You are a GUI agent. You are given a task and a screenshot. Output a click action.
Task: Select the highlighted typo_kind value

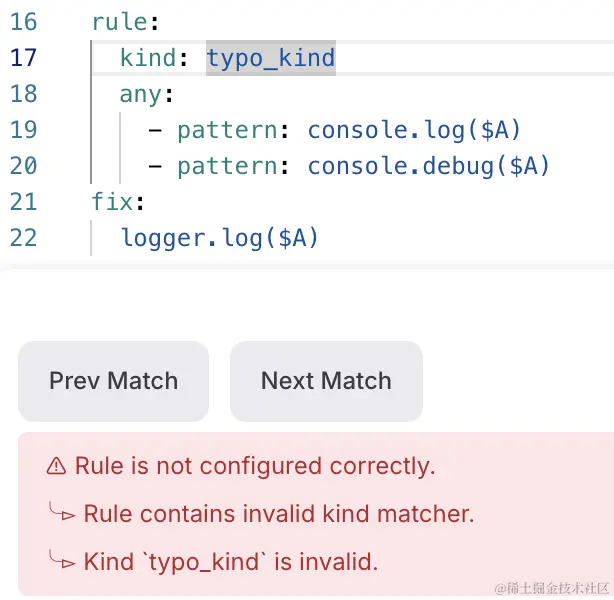pyautogui.click(x=271, y=58)
